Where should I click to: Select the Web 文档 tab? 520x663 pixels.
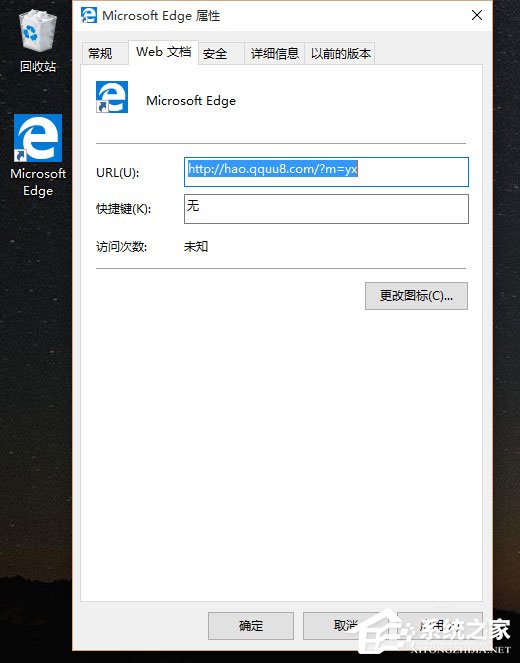point(163,52)
